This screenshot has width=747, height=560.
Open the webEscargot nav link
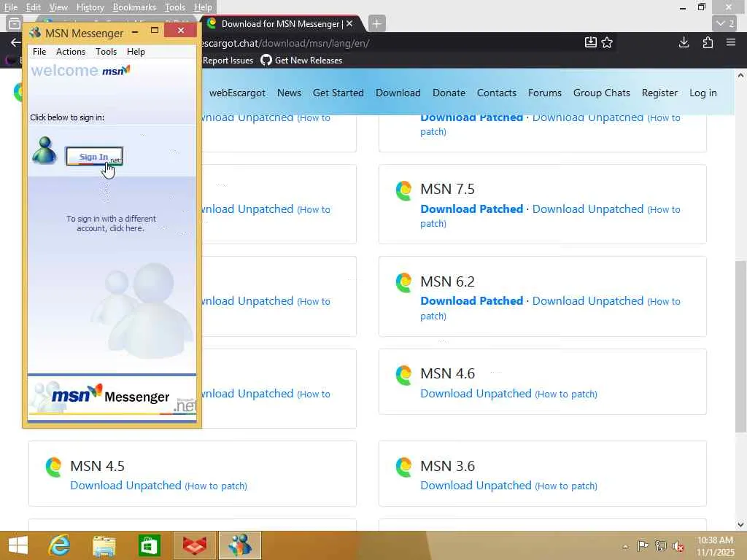coord(237,93)
